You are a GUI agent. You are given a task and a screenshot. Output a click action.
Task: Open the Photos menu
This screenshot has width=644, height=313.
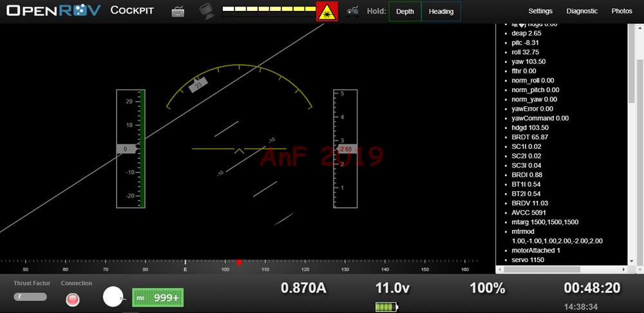point(622,11)
